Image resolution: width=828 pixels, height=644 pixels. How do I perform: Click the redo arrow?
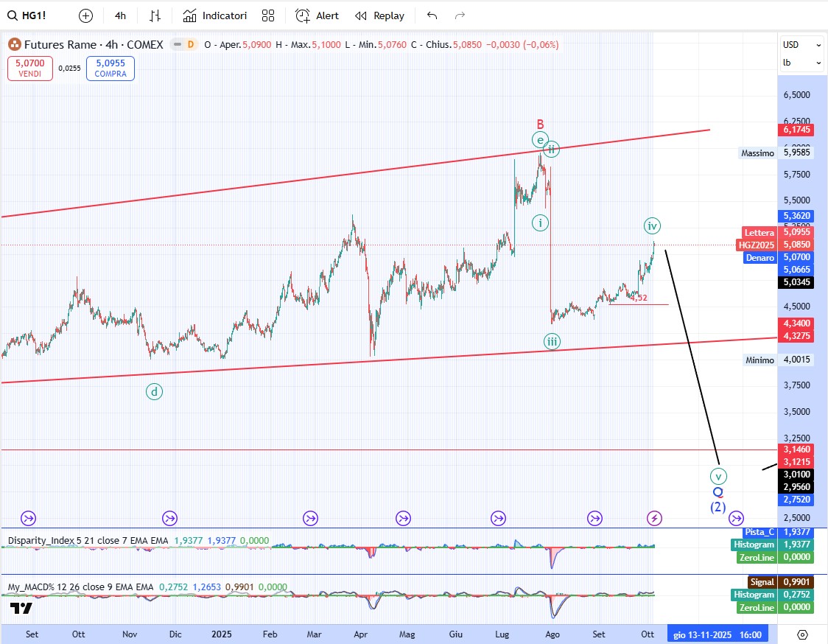point(460,15)
